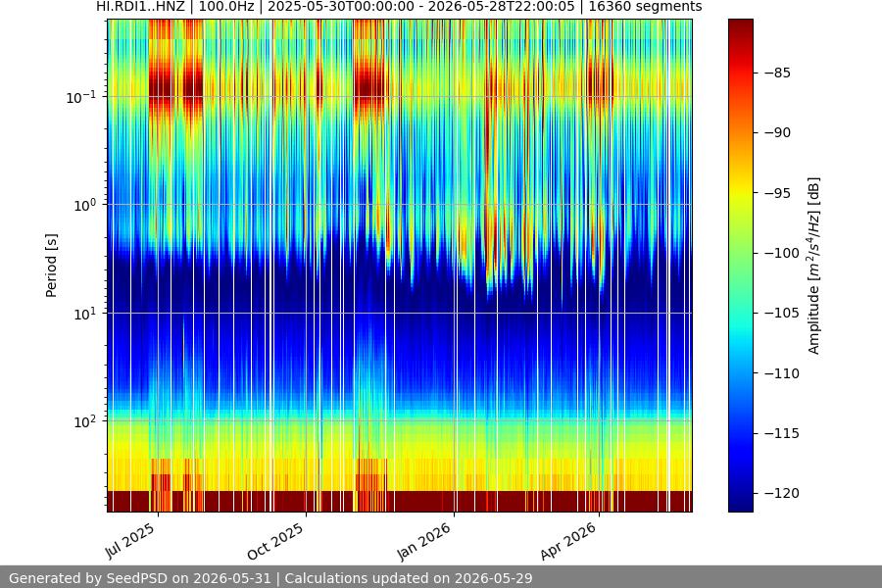Image resolution: width=882 pixels, height=588 pixels.
Task: Click the '100.0Hz' sampling rate in title
Action: pos(226,7)
